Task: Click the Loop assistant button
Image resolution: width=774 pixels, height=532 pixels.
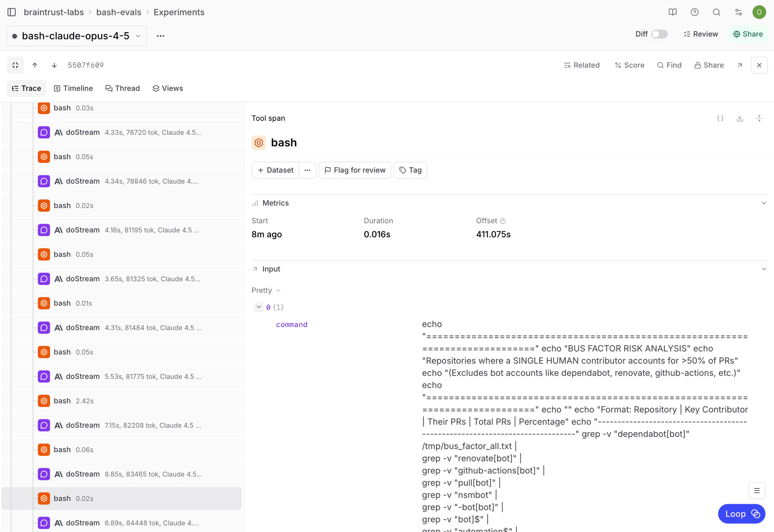Action: click(x=741, y=514)
